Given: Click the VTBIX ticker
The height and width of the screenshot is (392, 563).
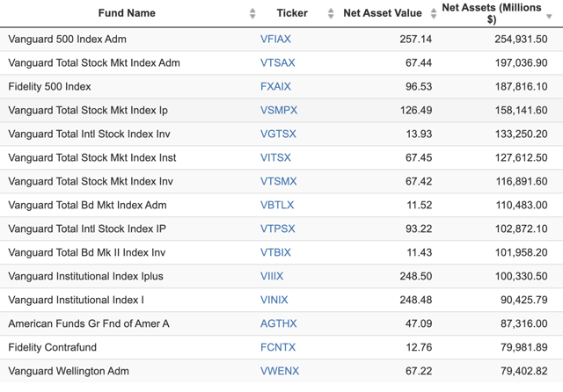Looking at the screenshot, I should (275, 253).
